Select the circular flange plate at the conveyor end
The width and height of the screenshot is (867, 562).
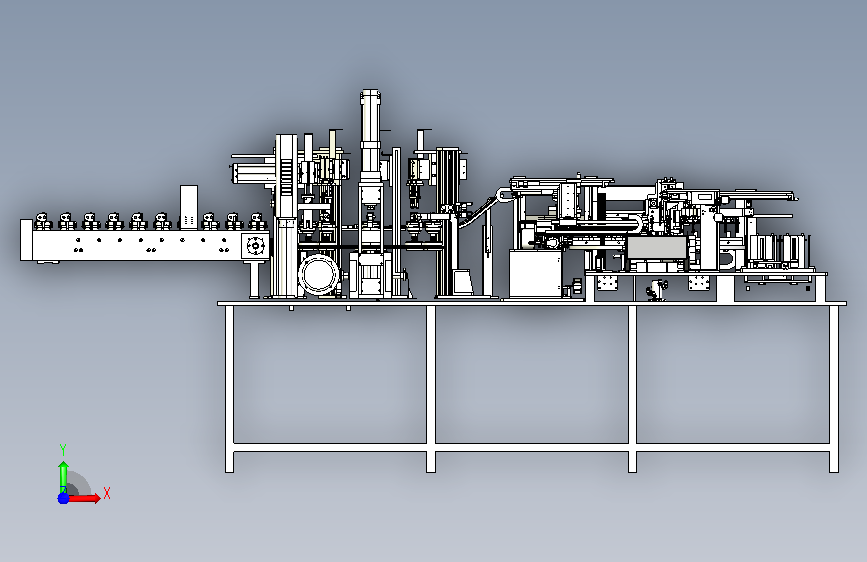pos(255,246)
